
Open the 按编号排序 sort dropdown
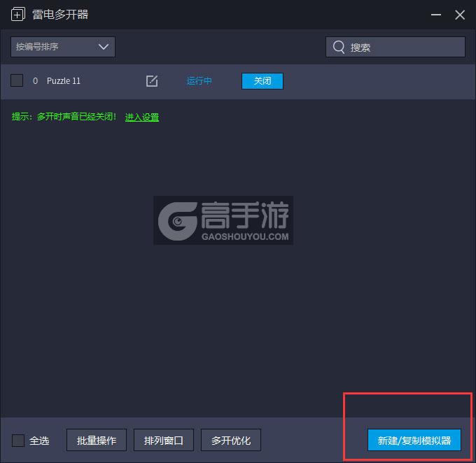coord(63,47)
